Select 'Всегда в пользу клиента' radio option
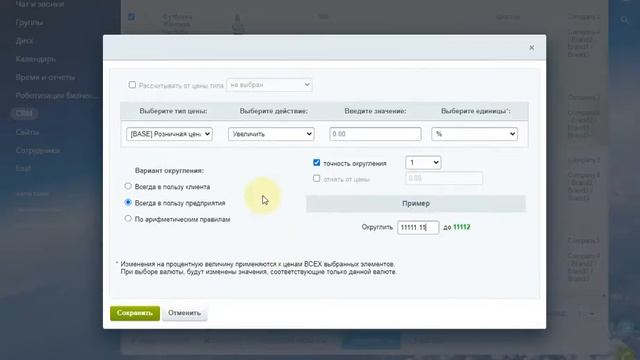The image size is (640, 360). [x=128, y=186]
